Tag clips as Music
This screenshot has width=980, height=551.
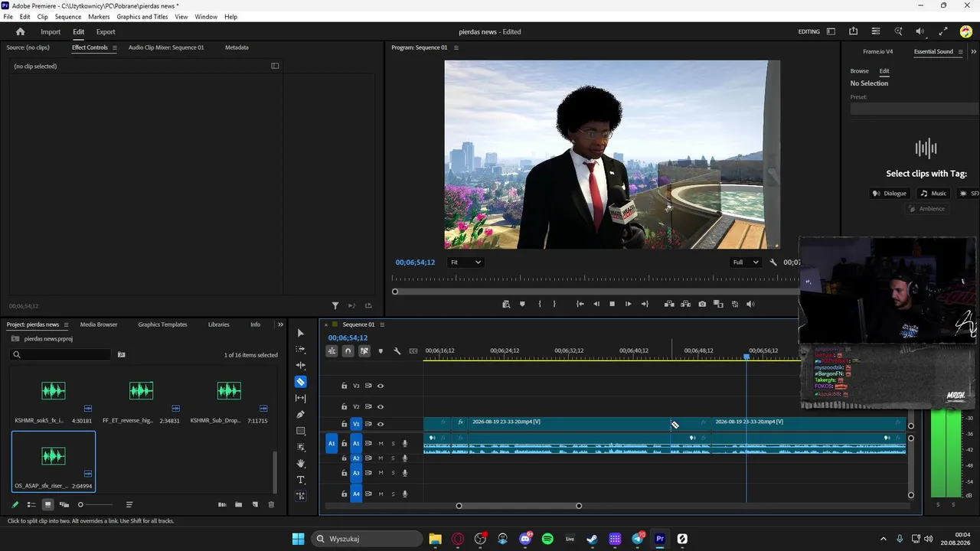(933, 194)
